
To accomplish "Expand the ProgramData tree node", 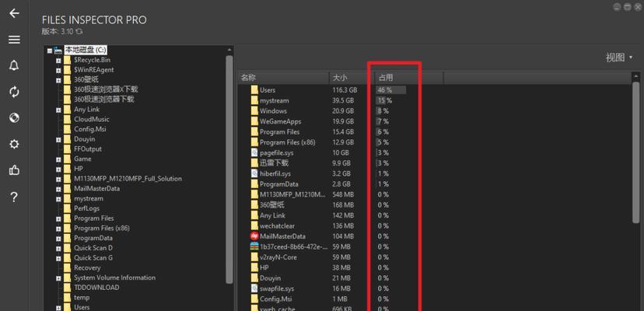I will click(58, 238).
